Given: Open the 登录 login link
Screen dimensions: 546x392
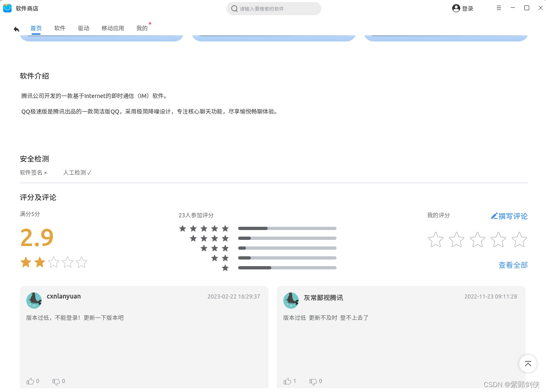Looking at the screenshot, I should (468, 9).
